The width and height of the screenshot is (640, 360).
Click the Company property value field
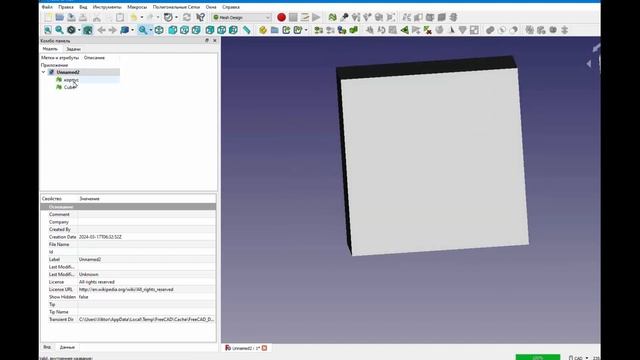pos(147,222)
